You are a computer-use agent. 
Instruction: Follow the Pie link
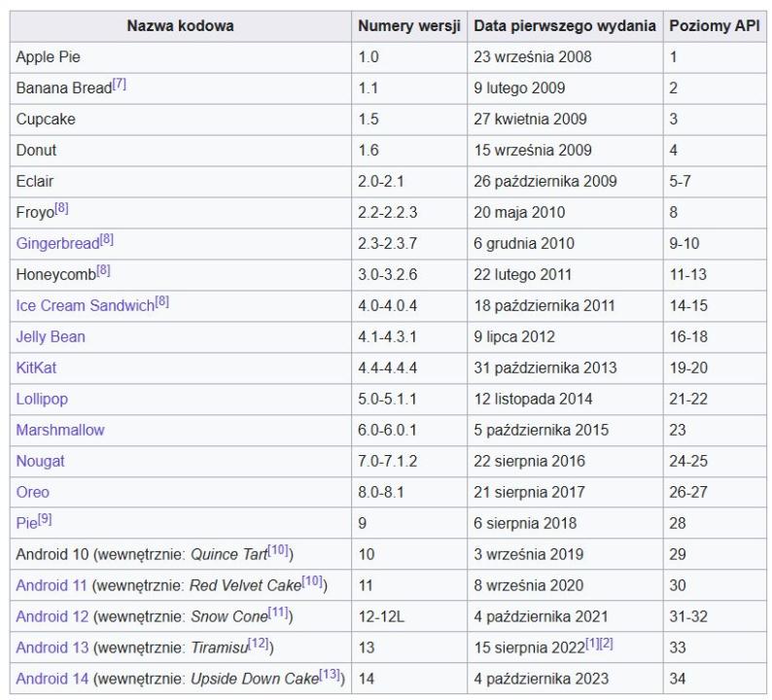click(x=26, y=523)
